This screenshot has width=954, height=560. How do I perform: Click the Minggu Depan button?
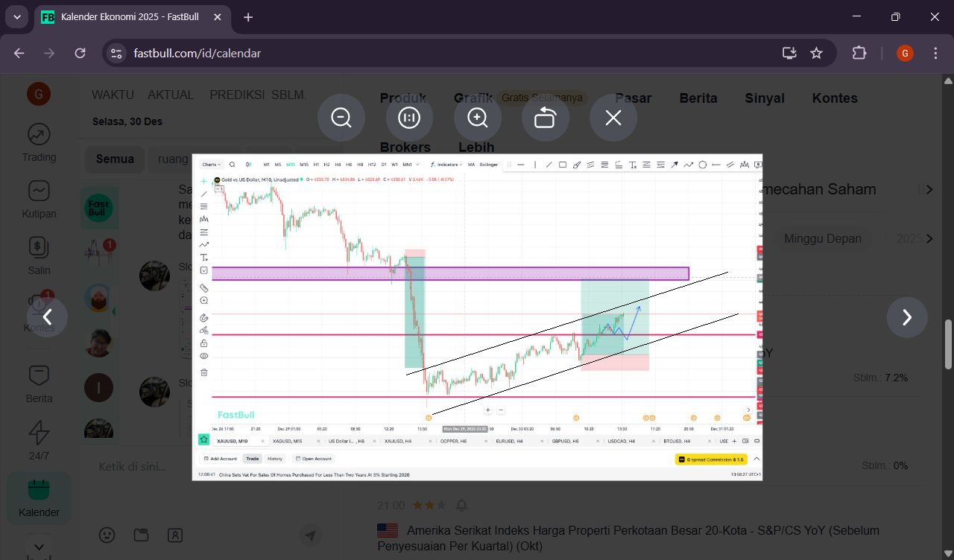pos(822,238)
